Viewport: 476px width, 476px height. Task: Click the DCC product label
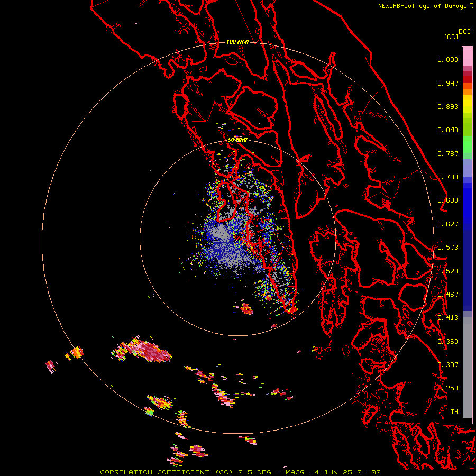[465, 32]
